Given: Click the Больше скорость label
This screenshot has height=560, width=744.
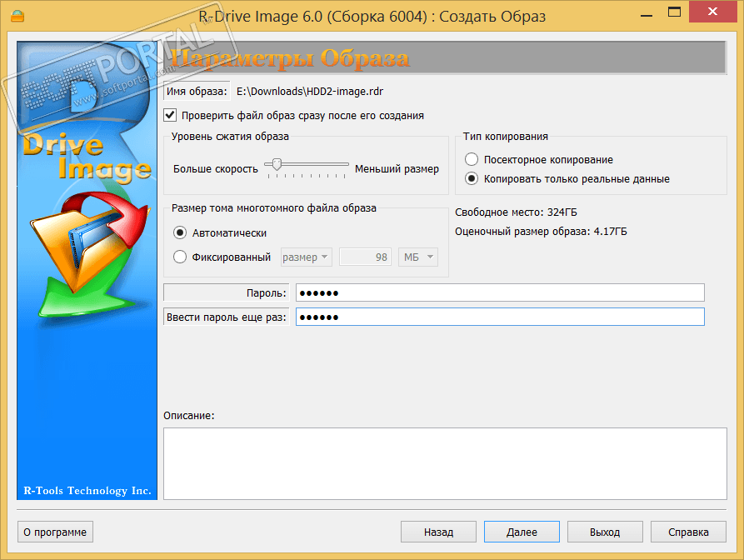Looking at the screenshot, I should (x=216, y=169).
